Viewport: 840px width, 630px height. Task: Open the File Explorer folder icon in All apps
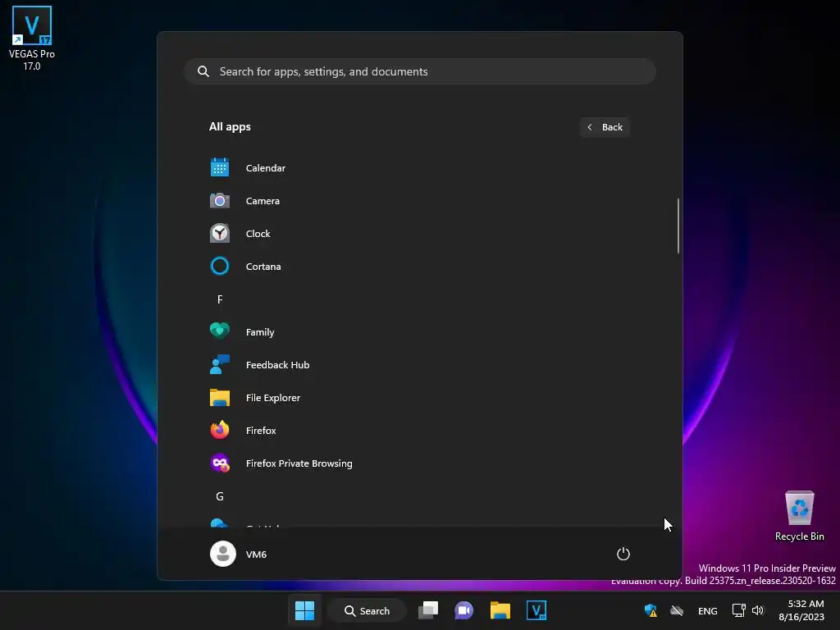click(x=220, y=398)
